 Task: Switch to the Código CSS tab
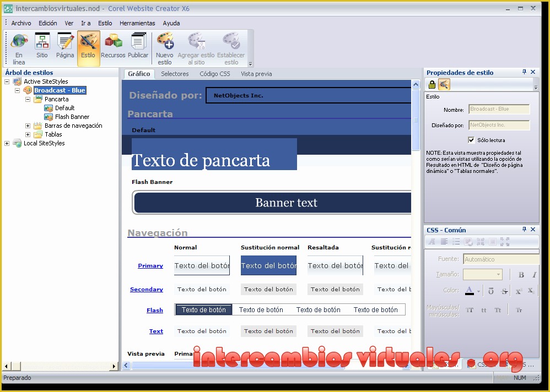pos(215,74)
